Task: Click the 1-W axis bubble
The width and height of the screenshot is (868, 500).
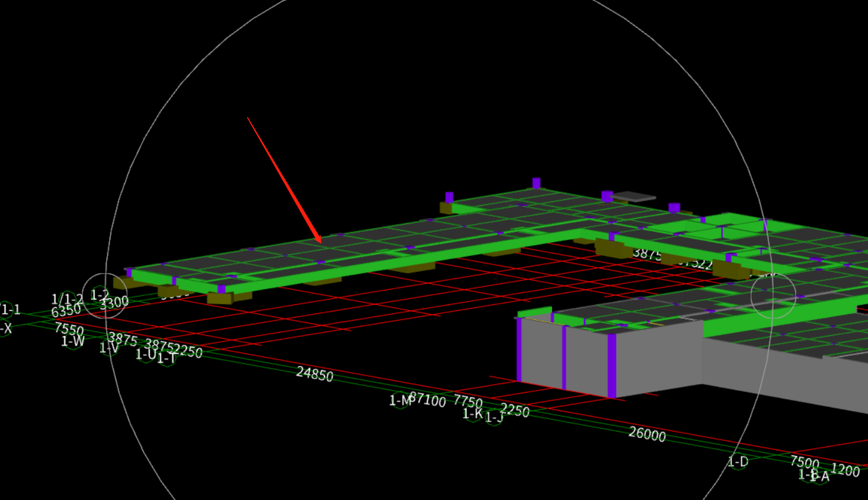Action: click(x=73, y=341)
